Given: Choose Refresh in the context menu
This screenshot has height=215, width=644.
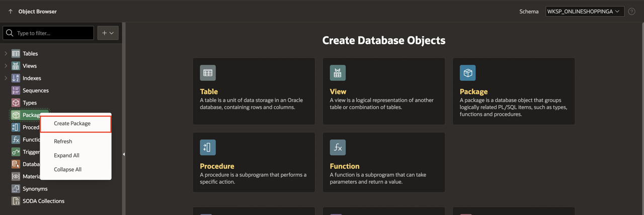Looking at the screenshot, I should tap(63, 142).
